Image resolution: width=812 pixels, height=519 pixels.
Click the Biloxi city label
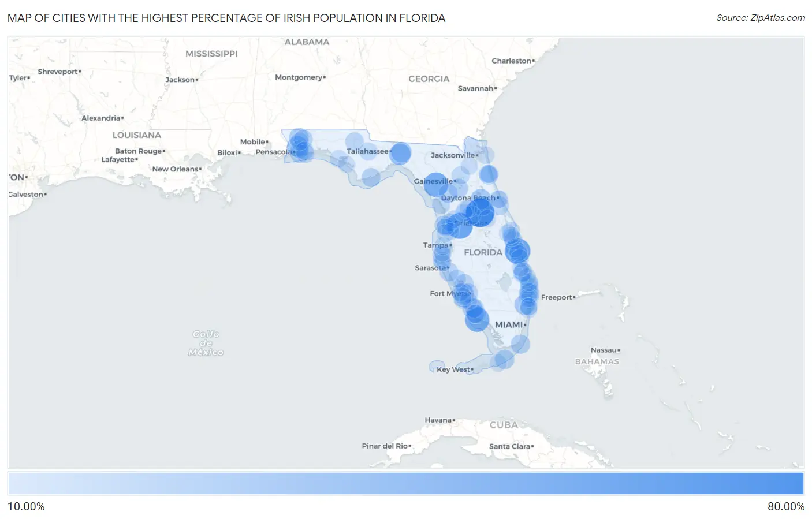point(227,153)
